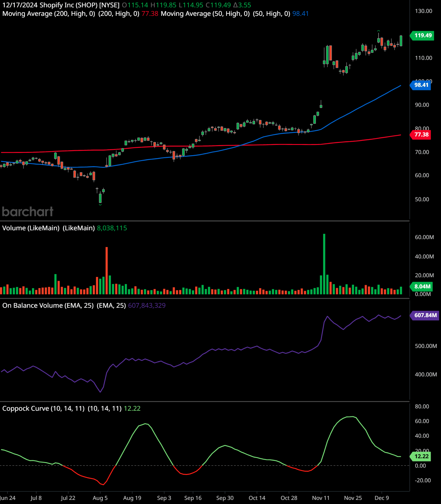Click the 90.00 price axis label

pos(422,105)
